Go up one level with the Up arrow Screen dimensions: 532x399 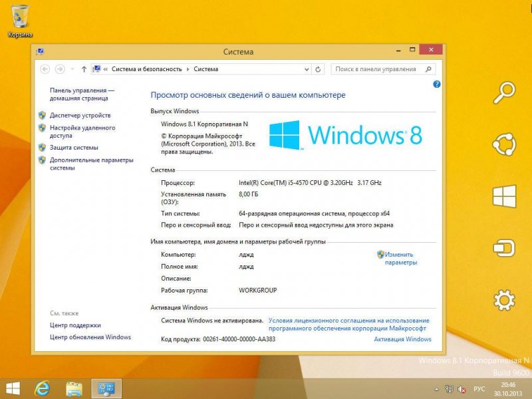tap(84, 69)
